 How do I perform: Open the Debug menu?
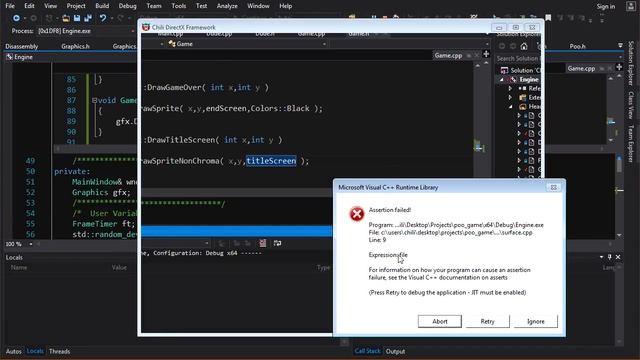pyautogui.click(x=127, y=6)
